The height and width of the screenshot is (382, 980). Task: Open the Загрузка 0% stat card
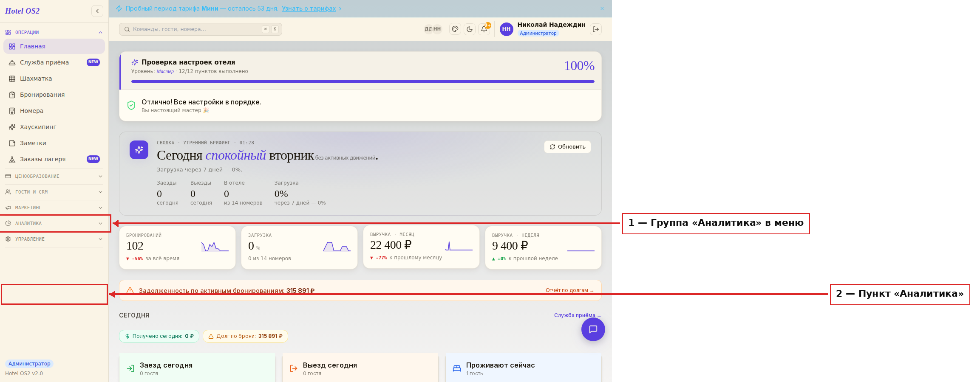[299, 247]
